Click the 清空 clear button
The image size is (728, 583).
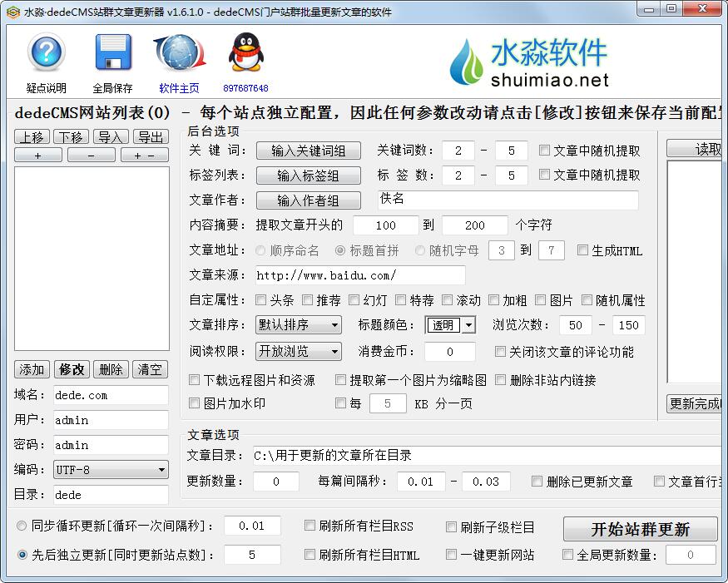pos(151,369)
